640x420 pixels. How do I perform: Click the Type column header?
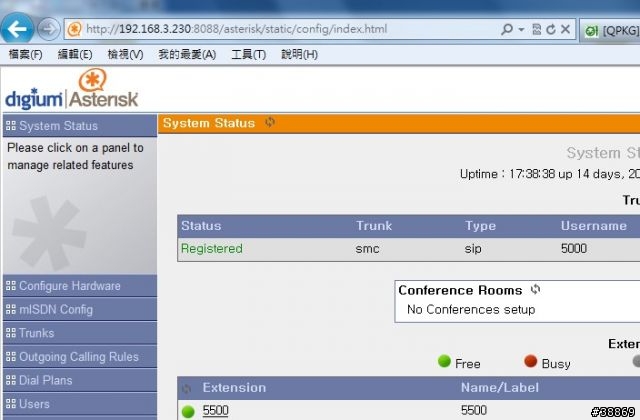click(480, 226)
